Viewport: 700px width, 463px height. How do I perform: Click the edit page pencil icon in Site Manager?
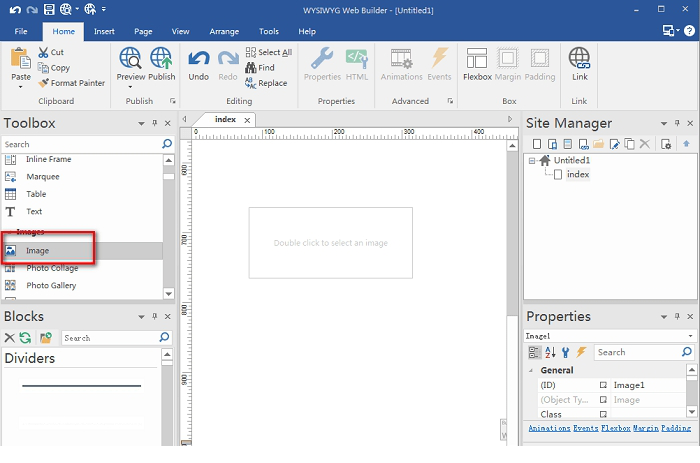click(x=614, y=144)
